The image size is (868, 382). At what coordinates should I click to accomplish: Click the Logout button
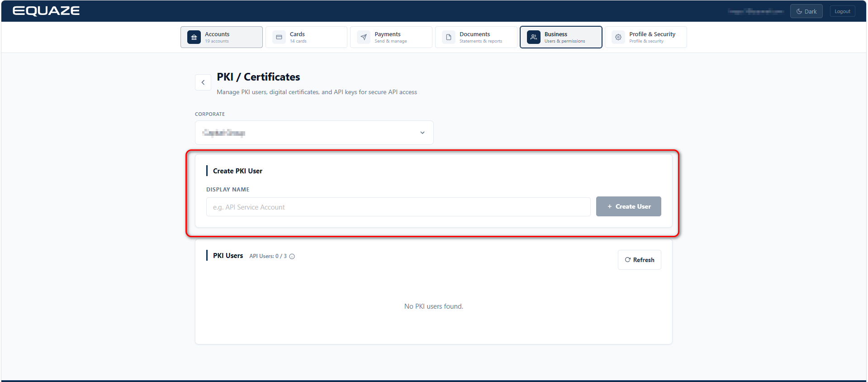[x=842, y=11]
